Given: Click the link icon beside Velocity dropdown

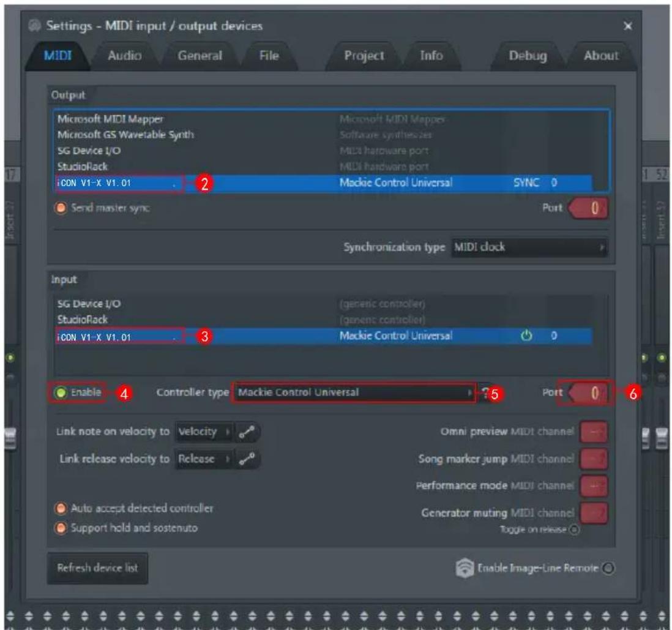Looking at the screenshot, I should 247,432.
